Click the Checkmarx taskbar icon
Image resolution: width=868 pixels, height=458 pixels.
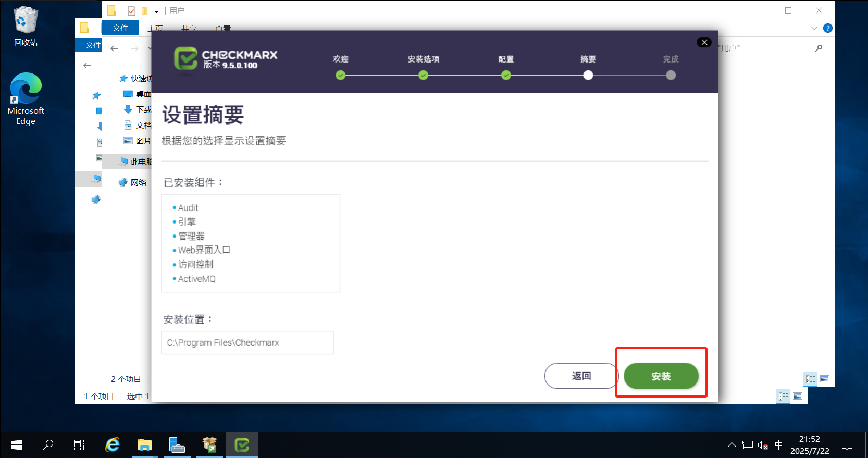tap(242, 445)
